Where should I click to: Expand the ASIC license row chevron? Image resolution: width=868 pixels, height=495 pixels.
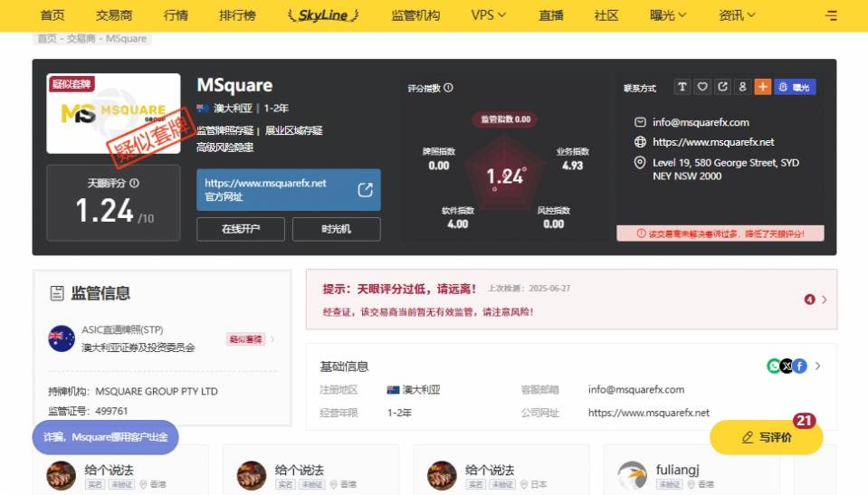(x=272, y=338)
